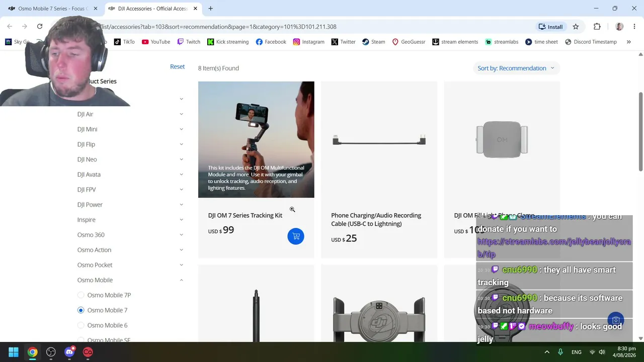Open the Windows Start menu
Screen dimensions: 644x362
(x=14, y=352)
